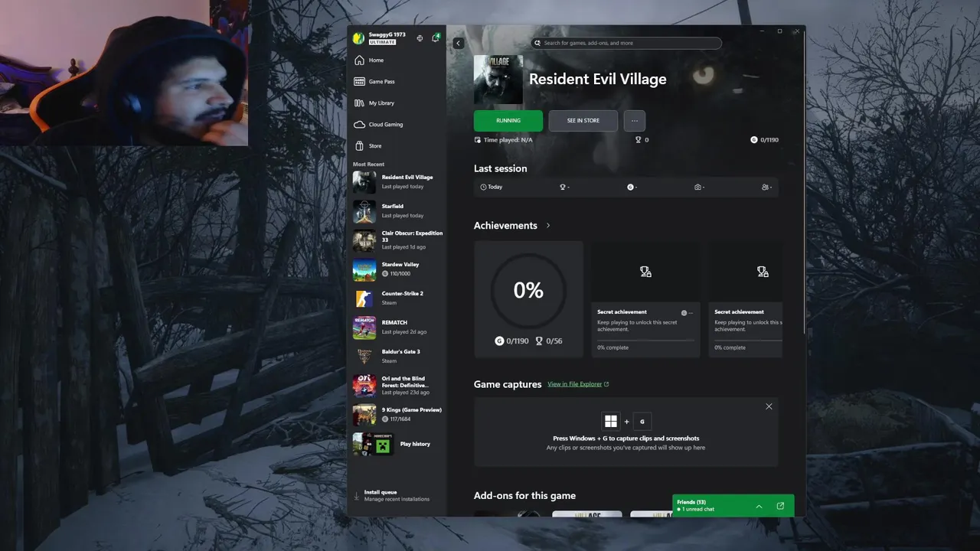Screen dimensions: 980x551
Task: Click the first locked trophy icon
Action: [645, 272]
